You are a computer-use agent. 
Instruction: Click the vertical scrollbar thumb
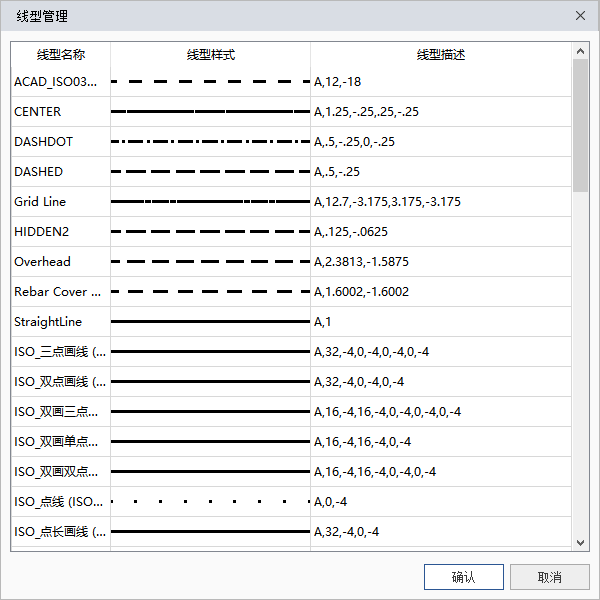[580, 125]
